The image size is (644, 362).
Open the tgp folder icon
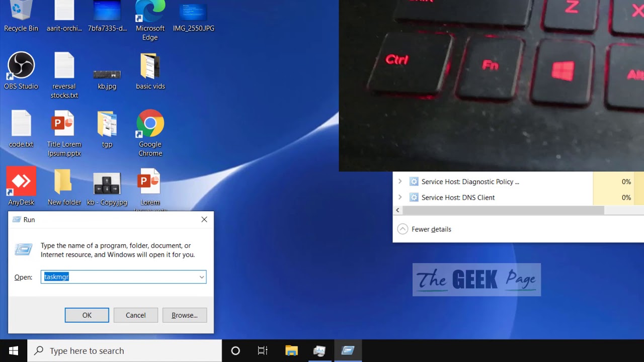tap(107, 128)
